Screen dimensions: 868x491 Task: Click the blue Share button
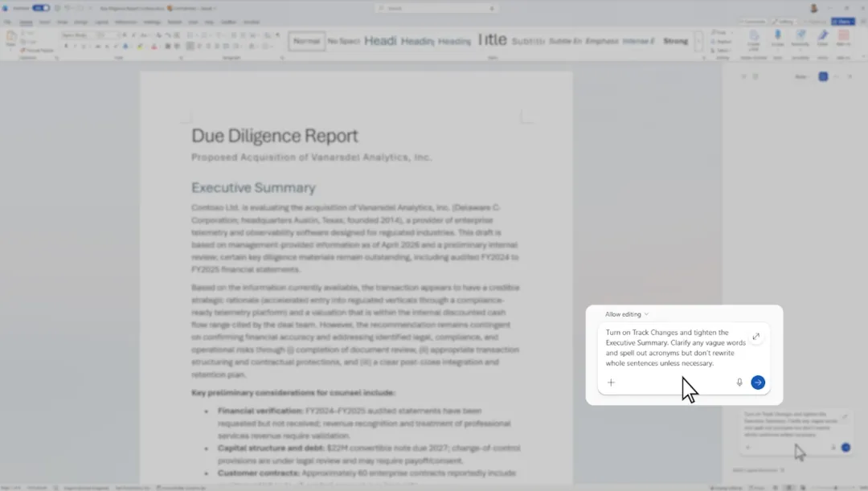click(844, 22)
